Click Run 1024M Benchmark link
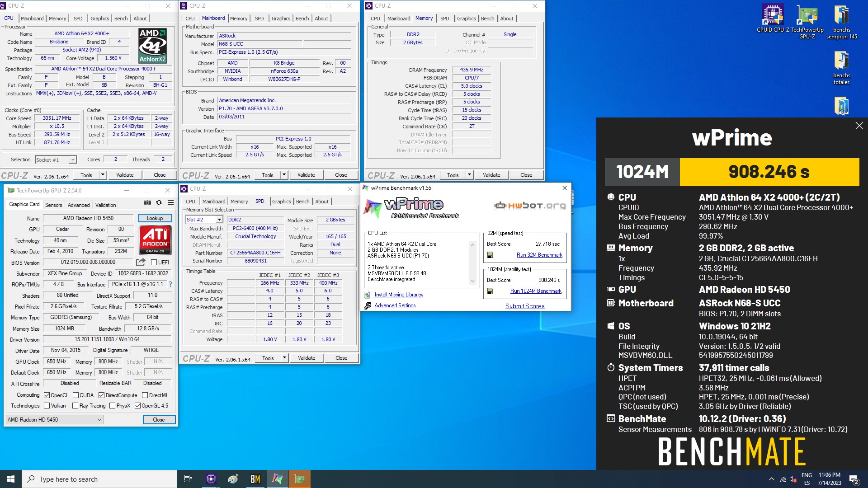The width and height of the screenshot is (868, 488). pyautogui.click(x=536, y=291)
